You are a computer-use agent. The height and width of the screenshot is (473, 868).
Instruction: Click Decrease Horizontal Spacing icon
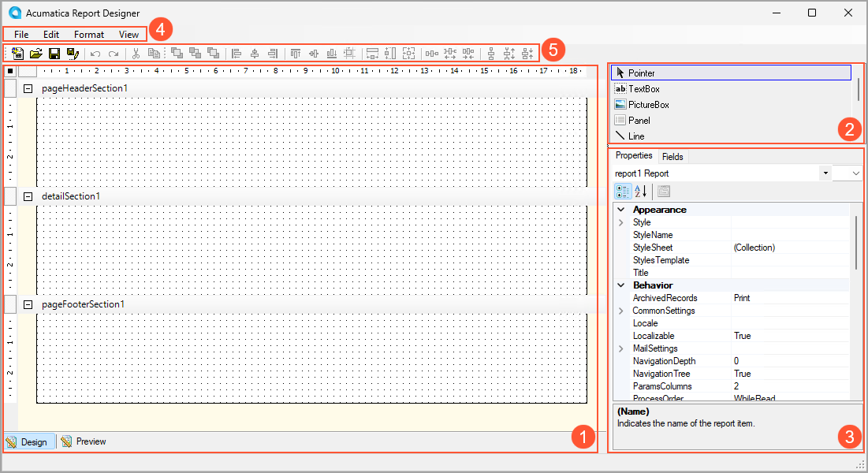468,53
